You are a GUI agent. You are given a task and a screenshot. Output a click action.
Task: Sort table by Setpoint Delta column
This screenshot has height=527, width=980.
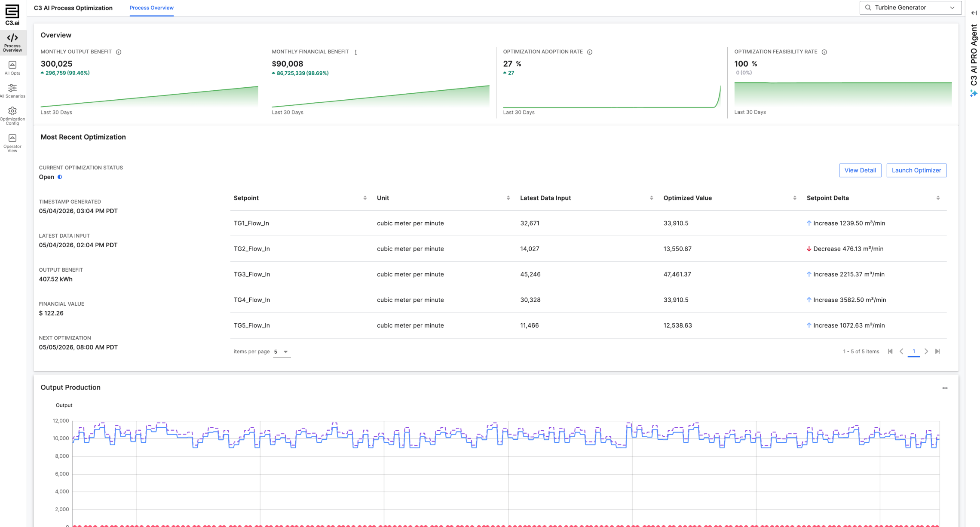pos(938,198)
